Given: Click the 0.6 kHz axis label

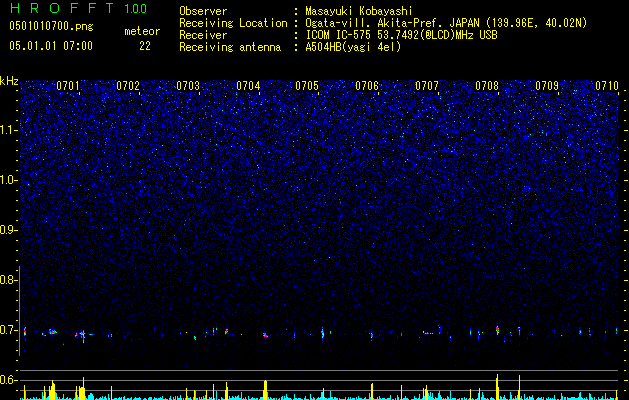Looking at the screenshot, I should [8, 380].
